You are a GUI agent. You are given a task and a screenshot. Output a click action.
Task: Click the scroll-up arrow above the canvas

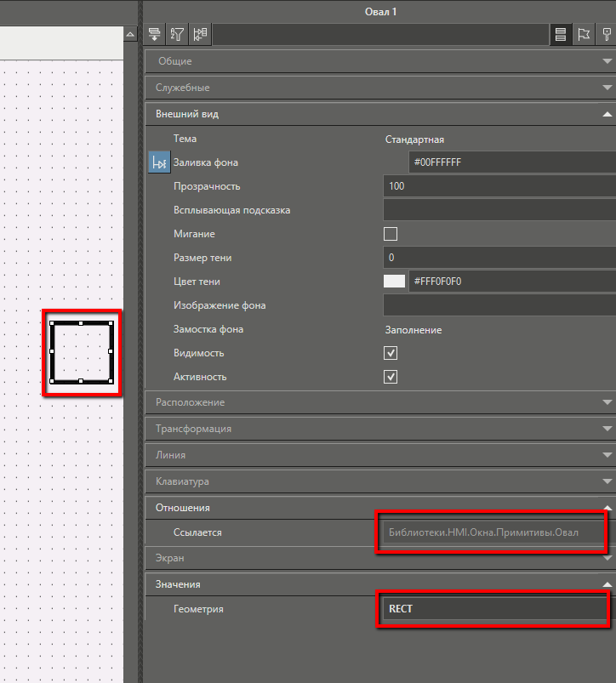tap(130, 34)
